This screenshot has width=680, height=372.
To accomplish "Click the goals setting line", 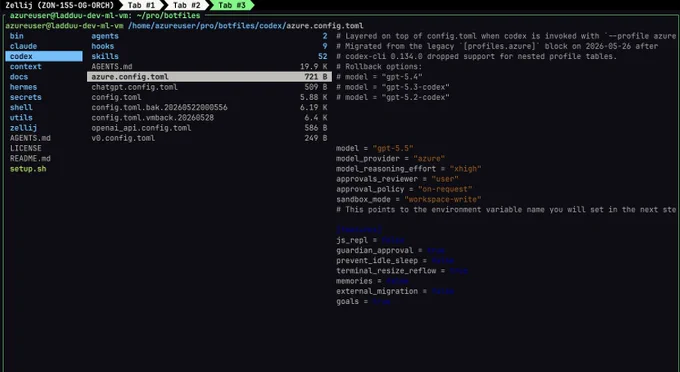I will tap(363, 301).
